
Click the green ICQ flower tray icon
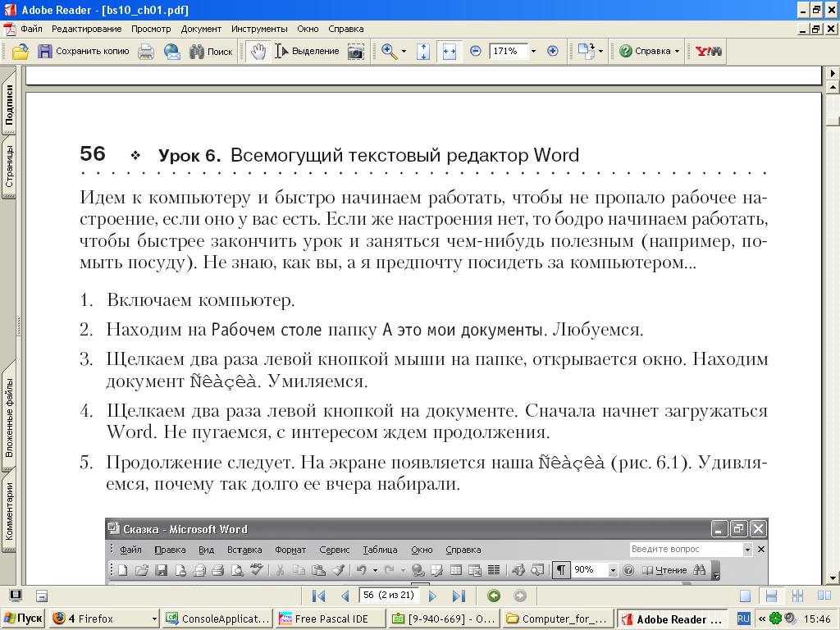(774, 619)
